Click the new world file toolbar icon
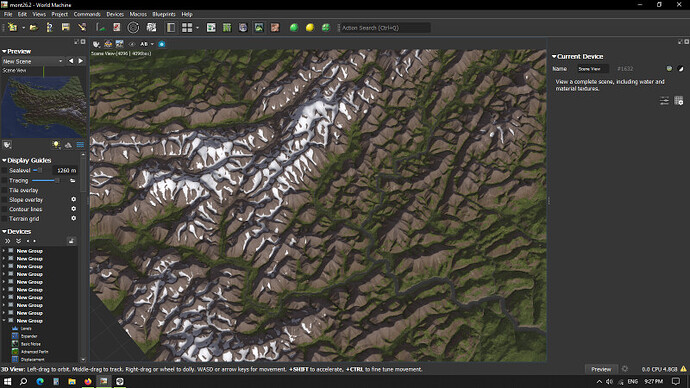This screenshot has width=690, height=388. [x=13, y=27]
